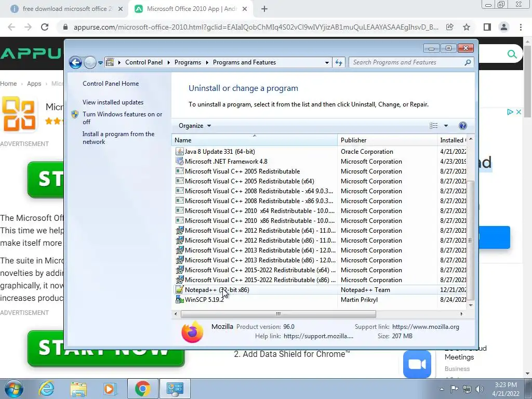Sort list by Installed On column header
532x399 pixels.
[453, 140]
